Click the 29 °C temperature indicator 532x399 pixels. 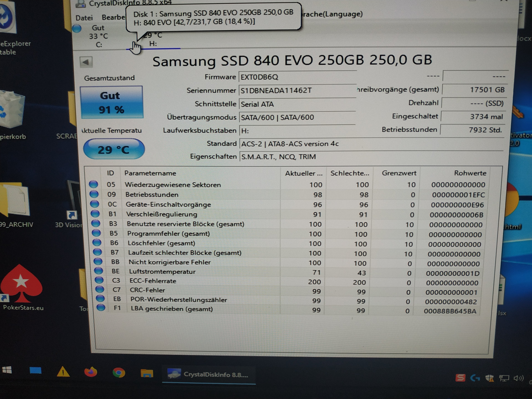tap(114, 149)
